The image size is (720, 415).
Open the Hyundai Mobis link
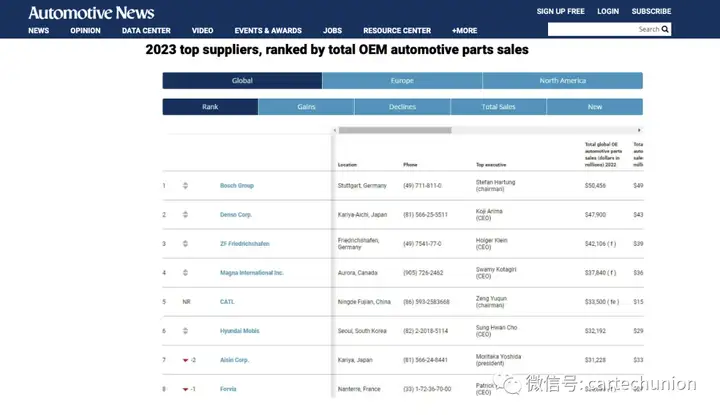point(240,331)
